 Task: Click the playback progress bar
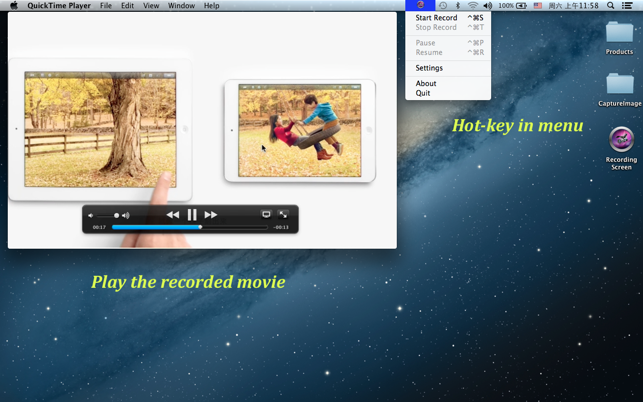pos(189,227)
